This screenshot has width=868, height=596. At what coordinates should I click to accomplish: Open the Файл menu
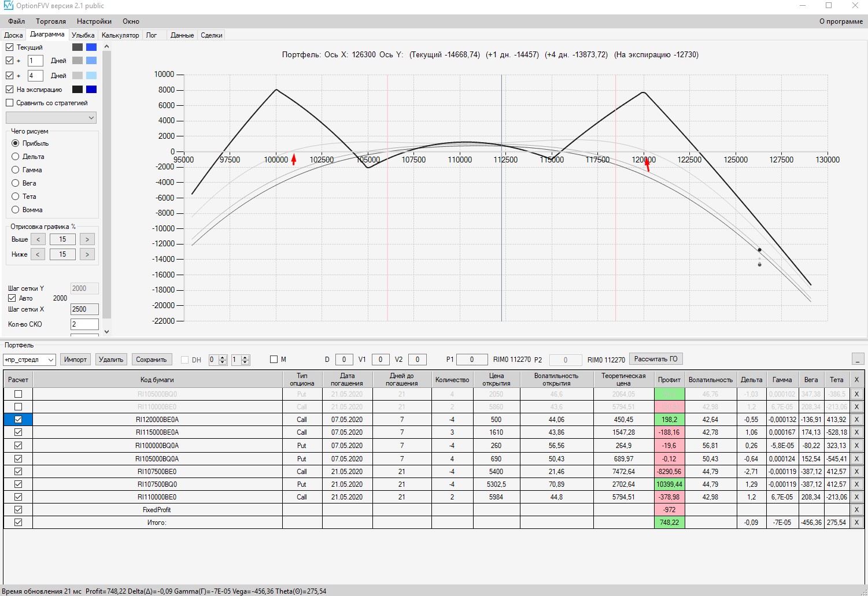click(x=16, y=21)
